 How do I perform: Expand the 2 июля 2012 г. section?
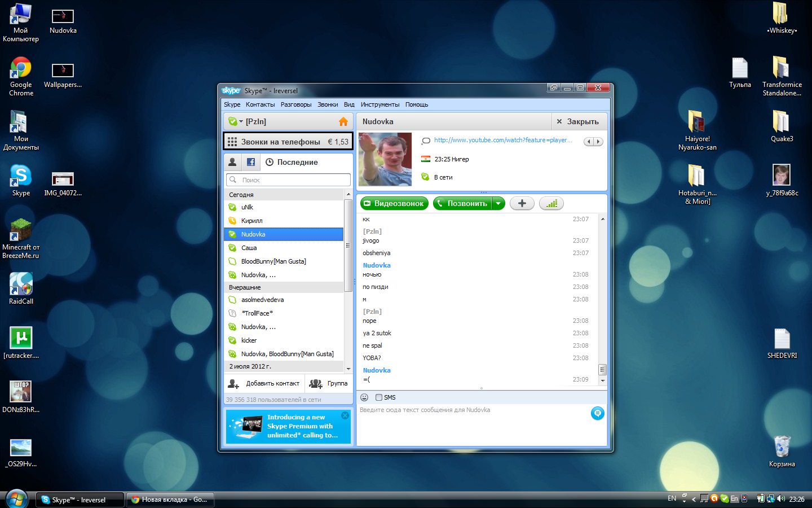coord(284,366)
